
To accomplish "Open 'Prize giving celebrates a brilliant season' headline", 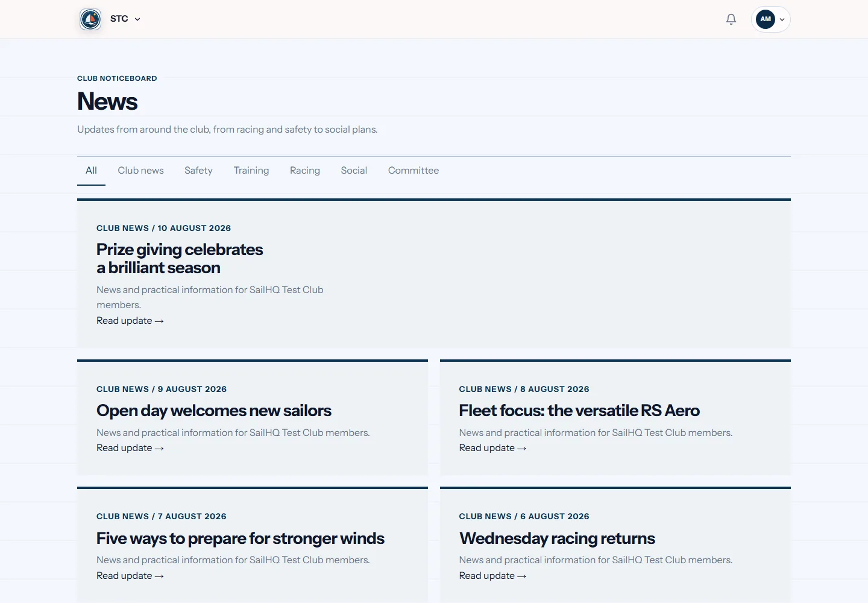I will click(x=180, y=259).
